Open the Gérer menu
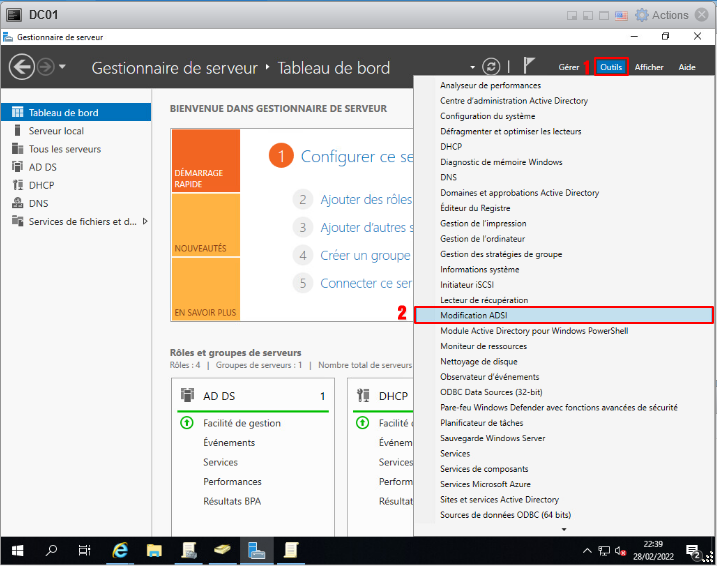Image resolution: width=717 pixels, height=566 pixels. (x=569, y=67)
